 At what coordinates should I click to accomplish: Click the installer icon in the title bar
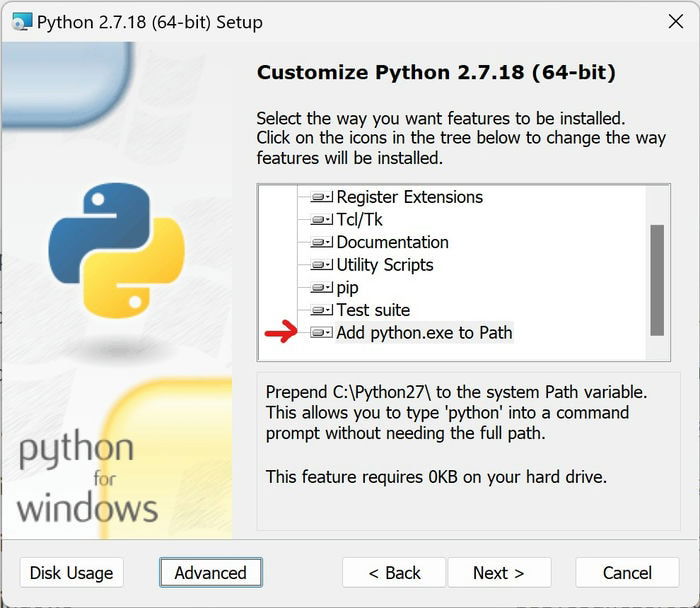(21, 21)
